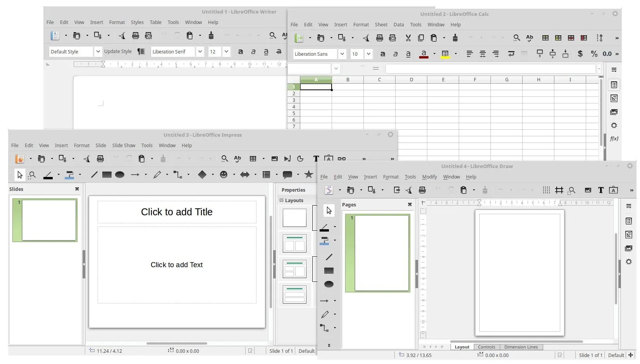Image resolution: width=640 pixels, height=364 pixels.
Task: Toggle bold formatting in Writer
Action: coord(241,52)
